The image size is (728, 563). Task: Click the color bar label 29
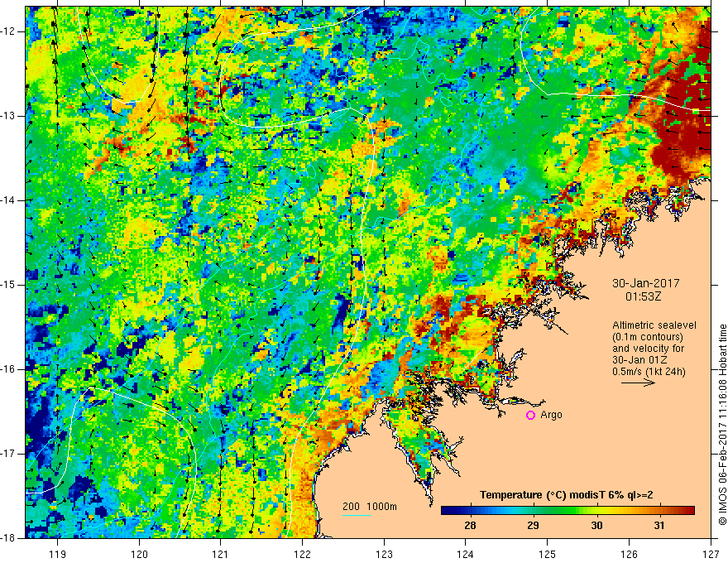pos(533,526)
